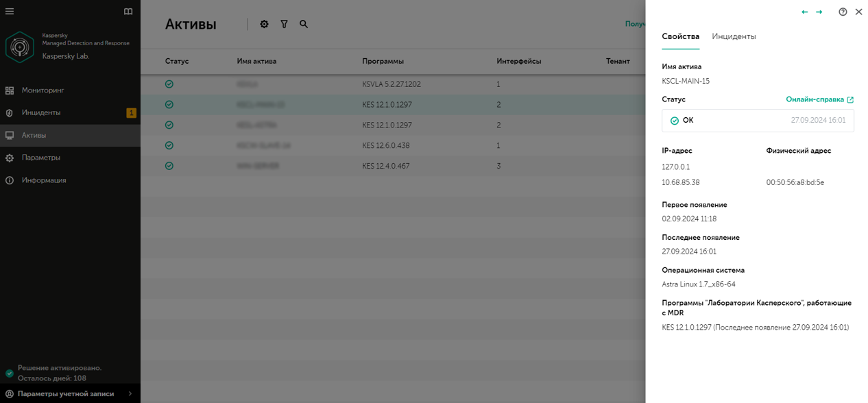Click the OK status check icon
This screenshot has height=403, width=868.
coord(675,121)
